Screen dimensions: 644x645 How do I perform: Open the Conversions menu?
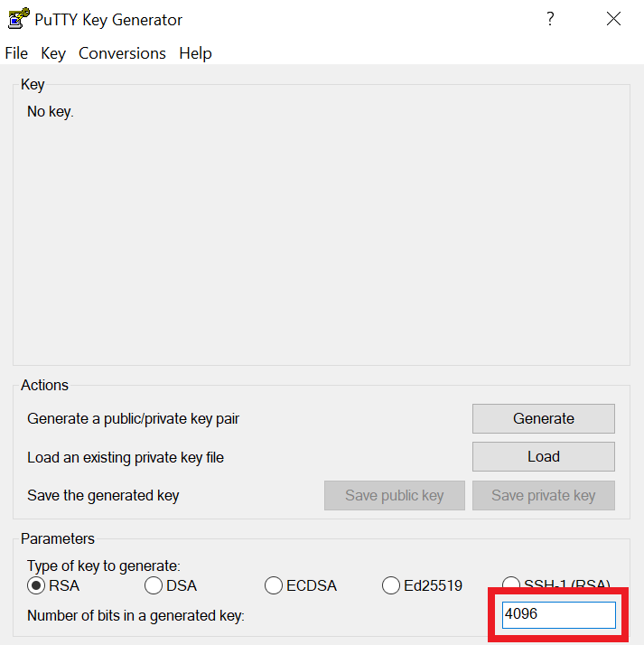pyautogui.click(x=122, y=53)
